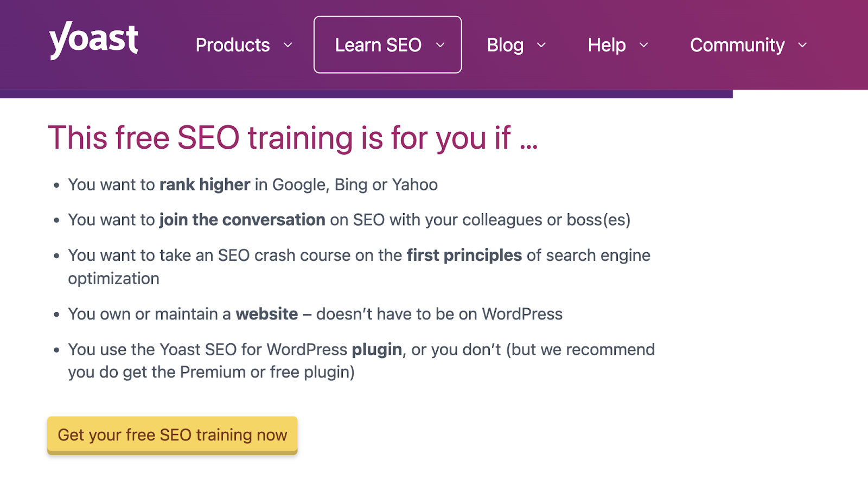868x486 pixels.
Task: Open the Community menu item
Action: [x=737, y=46]
